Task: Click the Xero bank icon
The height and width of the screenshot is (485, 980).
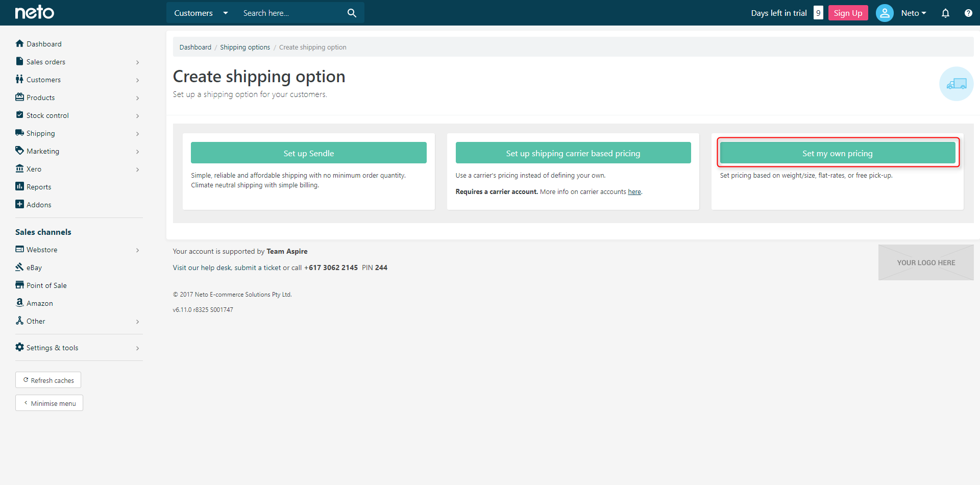Action: tap(19, 168)
